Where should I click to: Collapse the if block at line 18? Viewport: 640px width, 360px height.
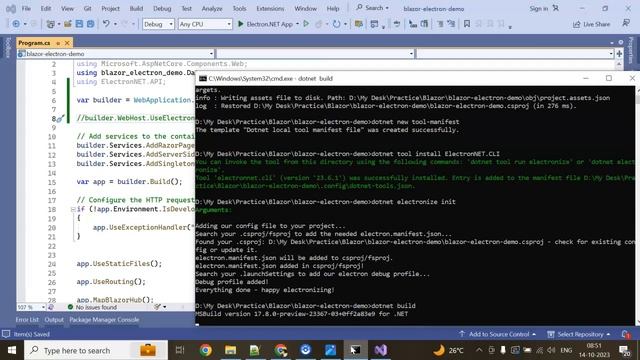[73, 209]
